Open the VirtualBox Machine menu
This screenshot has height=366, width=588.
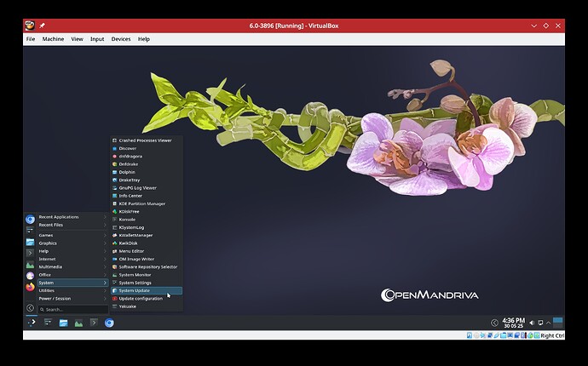click(53, 39)
